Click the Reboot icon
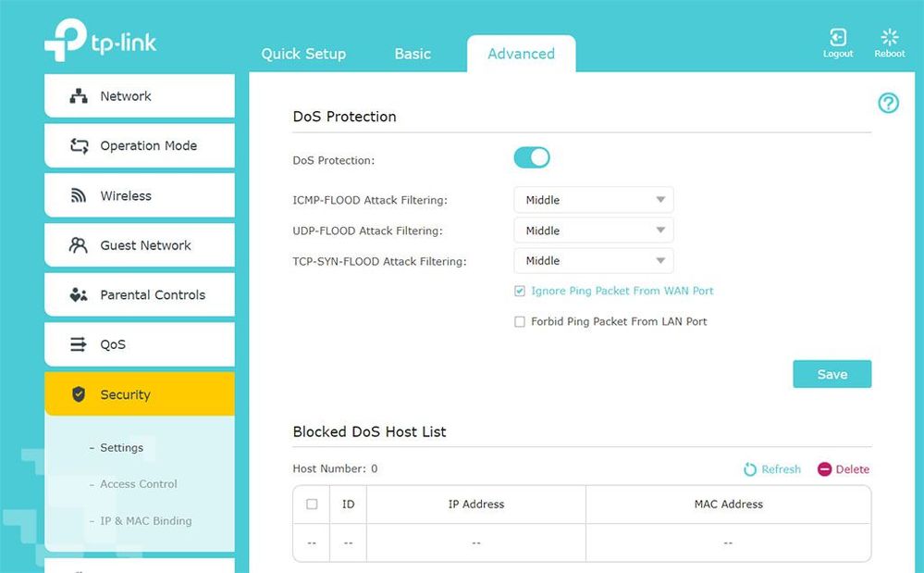The width and height of the screenshot is (924, 573). click(889, 37)
